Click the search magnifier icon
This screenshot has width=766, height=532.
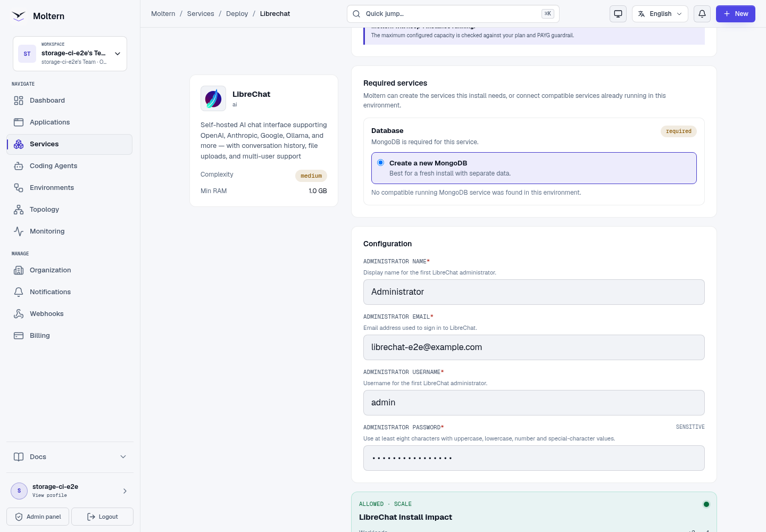pyautogui.click(x=356, y=14)
